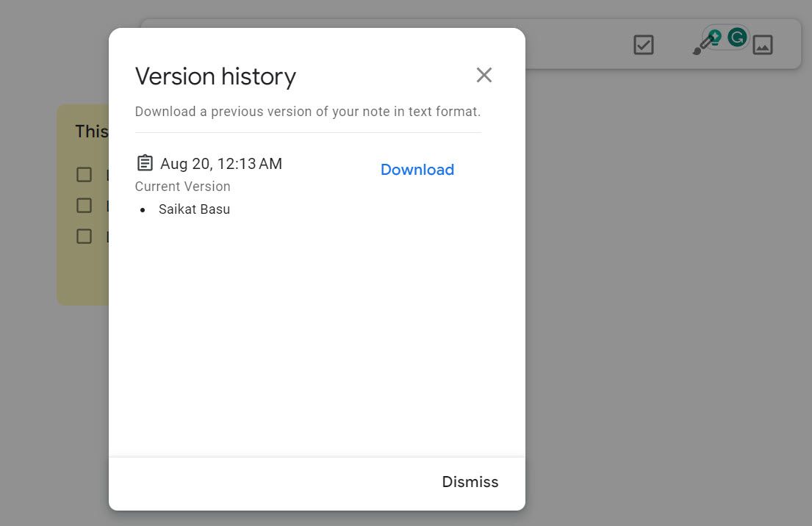
Task: Dismiss the Version history dialog
Action: [x=470, y=482]
